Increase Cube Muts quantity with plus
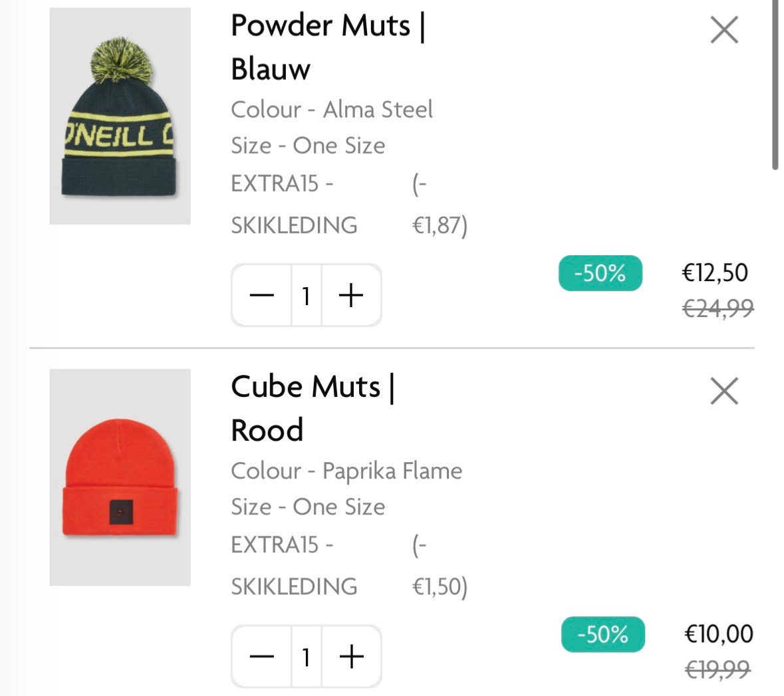784x696 pixels. (x=351, y=657)
